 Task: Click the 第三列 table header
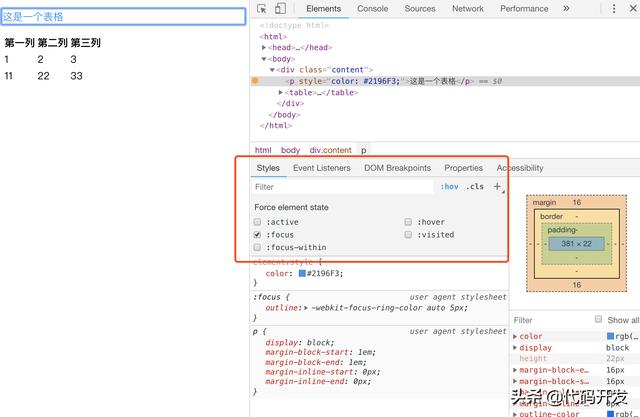pos(85,42)
